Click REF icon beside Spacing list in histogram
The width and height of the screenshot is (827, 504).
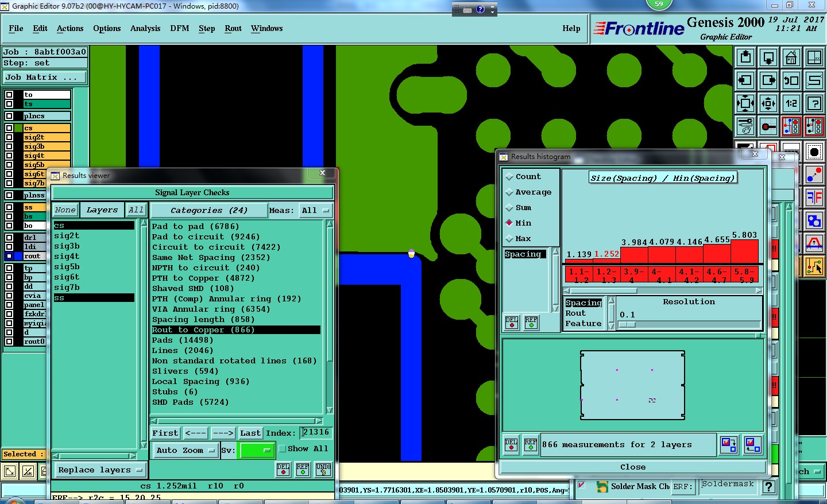[531, 323]
